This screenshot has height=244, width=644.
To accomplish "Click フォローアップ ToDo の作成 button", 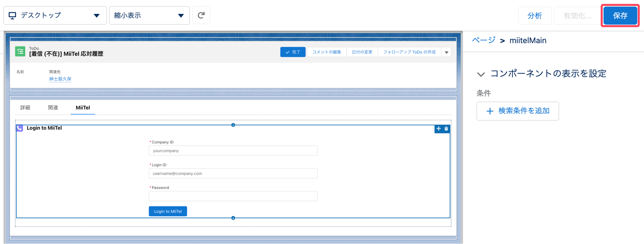I will pyautogui.click(x=409, y=52).
